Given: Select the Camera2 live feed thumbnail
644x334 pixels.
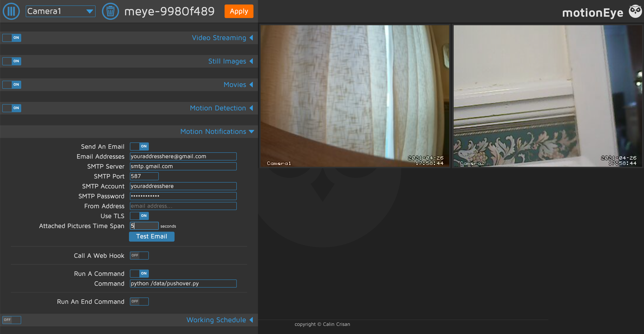Looking at the screenshot, I should (x=548, y=96).
